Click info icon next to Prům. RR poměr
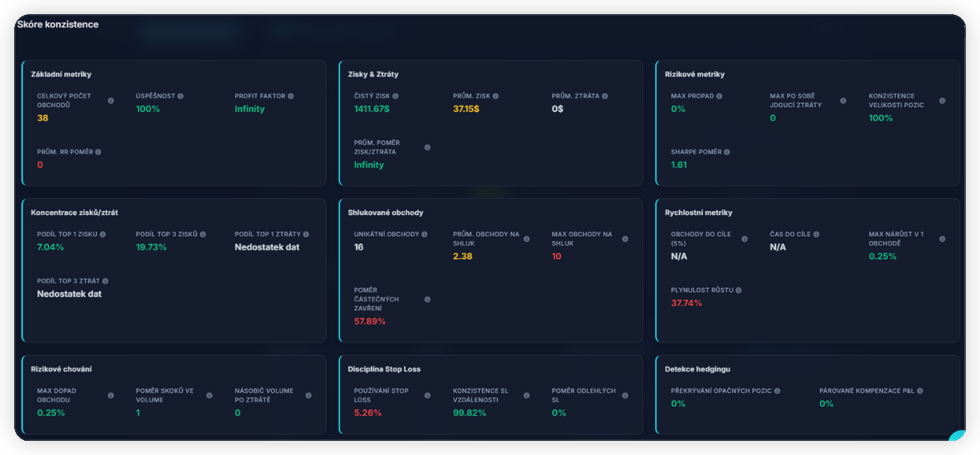This screenshot has width=980, height=455. [x=98, y=152]
